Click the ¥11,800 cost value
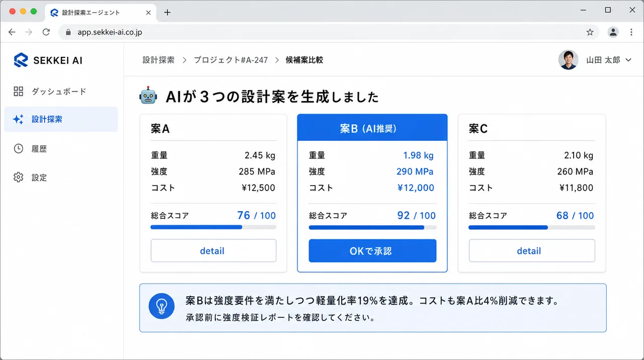 pos(577,188)
